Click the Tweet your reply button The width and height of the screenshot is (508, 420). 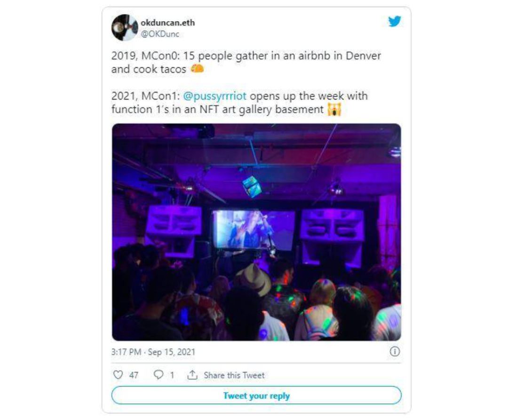click(x=256, y=396)
